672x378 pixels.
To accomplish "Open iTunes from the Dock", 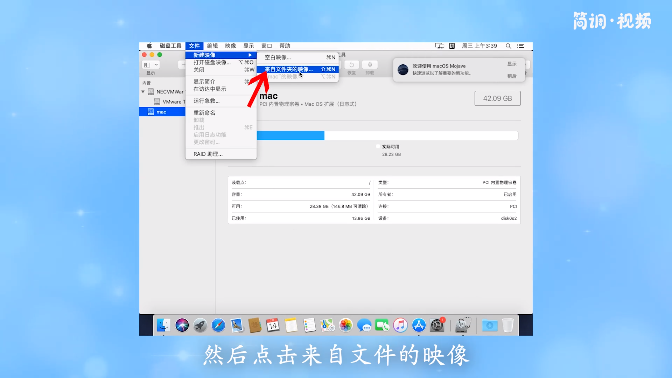I will pyautogui.click(x=400, y=325).
